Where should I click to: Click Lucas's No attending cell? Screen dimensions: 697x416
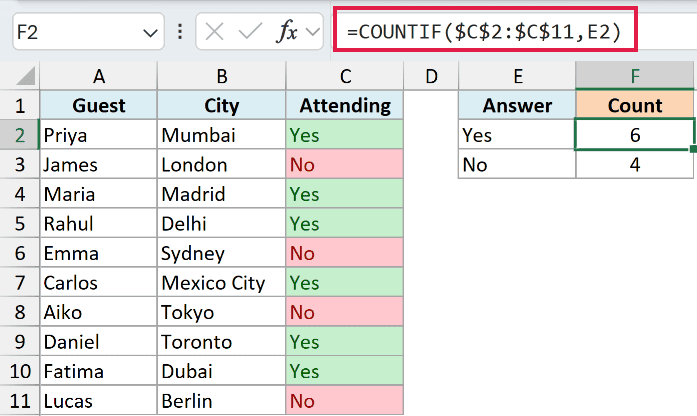click(345, 401)
